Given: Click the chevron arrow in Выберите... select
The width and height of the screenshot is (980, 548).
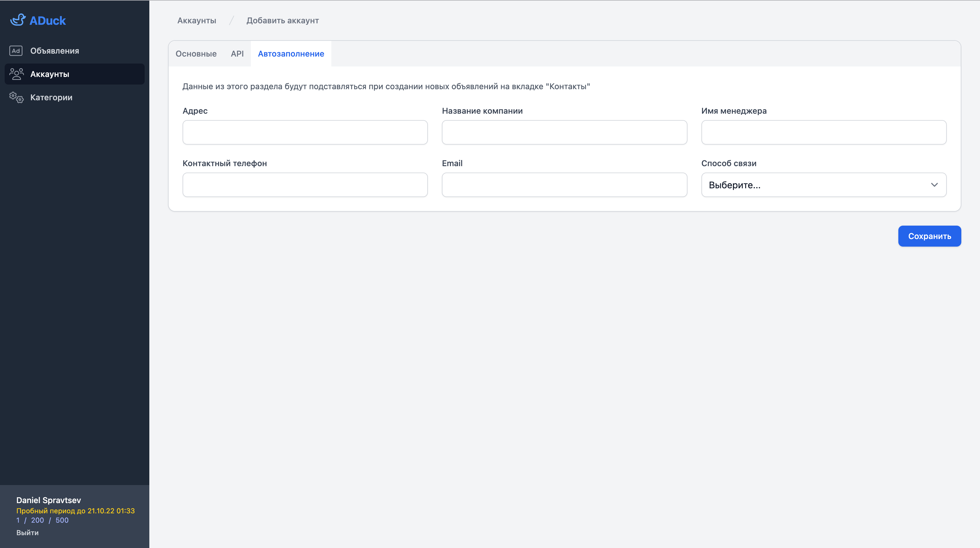Looking at the screenshot, I should click(934, 185).
